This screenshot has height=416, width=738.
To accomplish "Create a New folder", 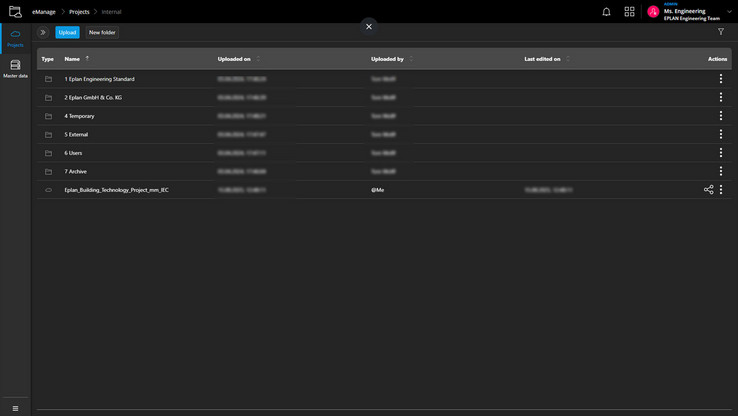I will click(102, 32).
